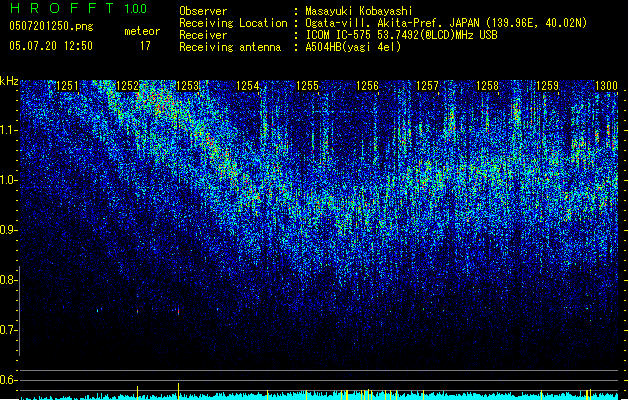The height and width of the screenshot is (400, 629).
Task: Click the HROFFT 1.0.0 title text
Action: point(79,8)
